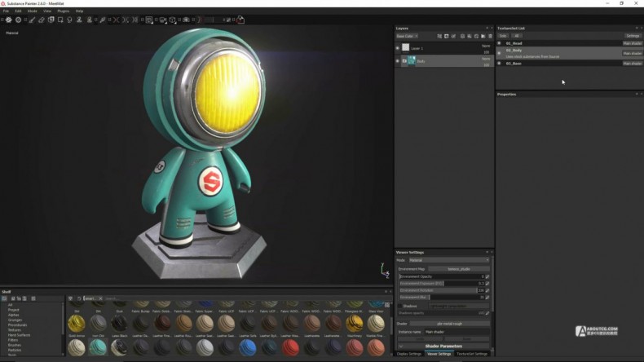The width and height of the screenshot is (644, 362).
Task: Select the Smudge tool in toolbar
Action: coord(69,20)
